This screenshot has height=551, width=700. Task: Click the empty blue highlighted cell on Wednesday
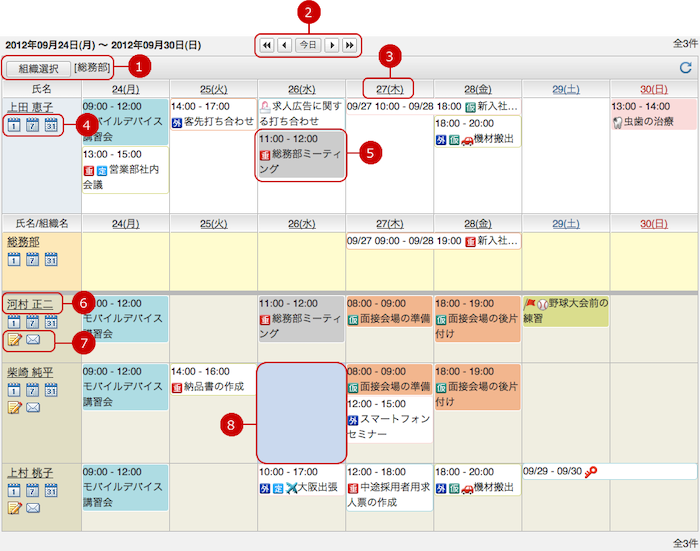point(301,410)
